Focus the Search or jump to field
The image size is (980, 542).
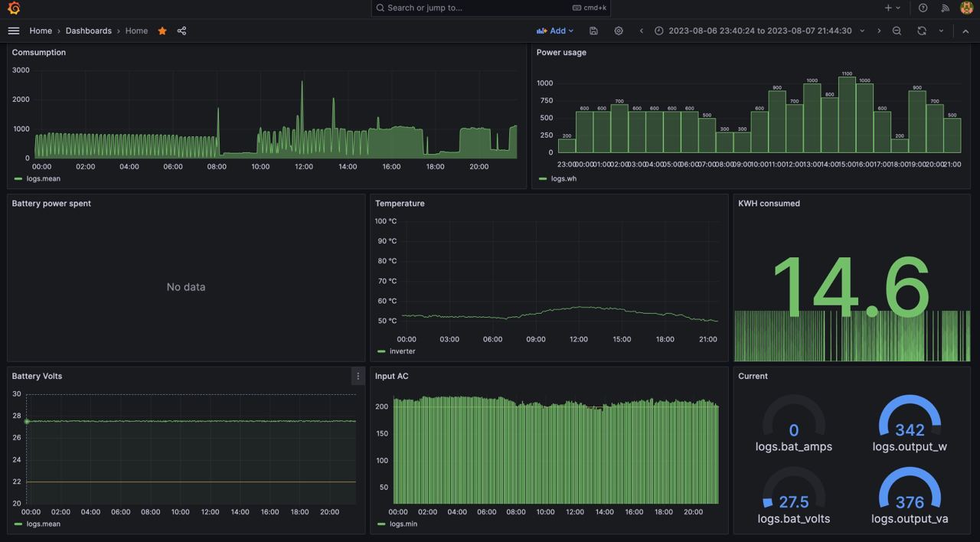[x=491, y=8]
